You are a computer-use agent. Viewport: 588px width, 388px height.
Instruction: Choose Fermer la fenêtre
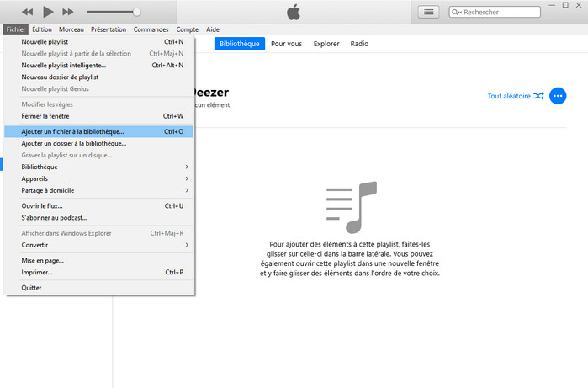pos(98,116)
